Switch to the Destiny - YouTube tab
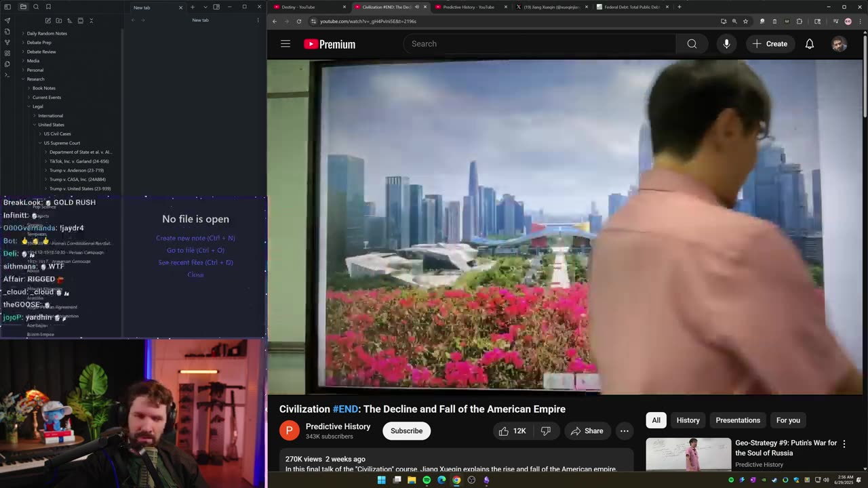This screenshot has width=868, height=488. tap(309, 7)
